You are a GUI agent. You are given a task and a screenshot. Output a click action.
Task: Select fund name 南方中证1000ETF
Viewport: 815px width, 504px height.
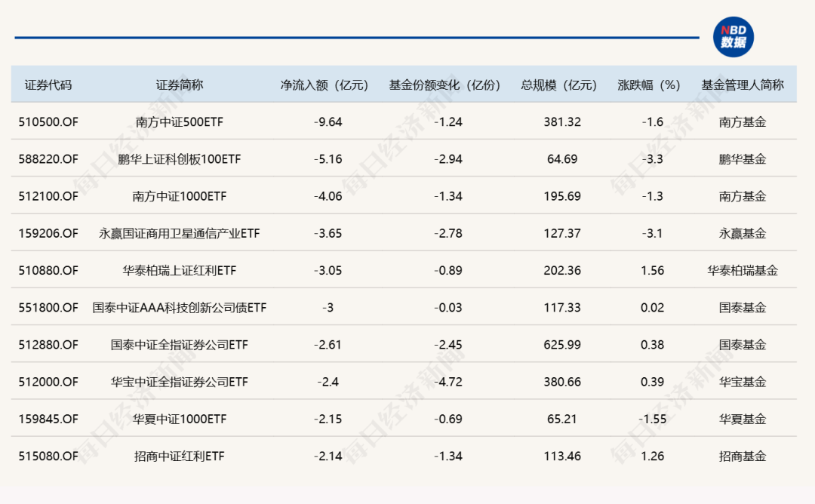pyautogui.click(x=180, y=196)
